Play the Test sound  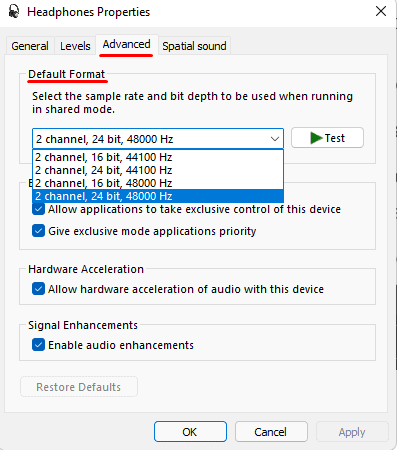(x=327, y=138)
